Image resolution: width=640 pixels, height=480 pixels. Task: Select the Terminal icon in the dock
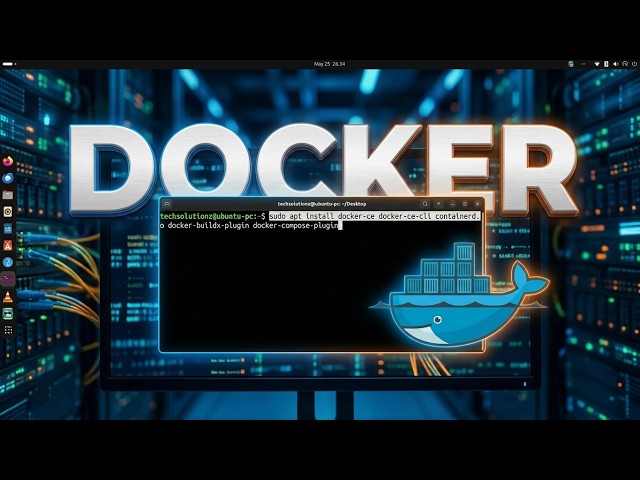click(x=8, y=279)
